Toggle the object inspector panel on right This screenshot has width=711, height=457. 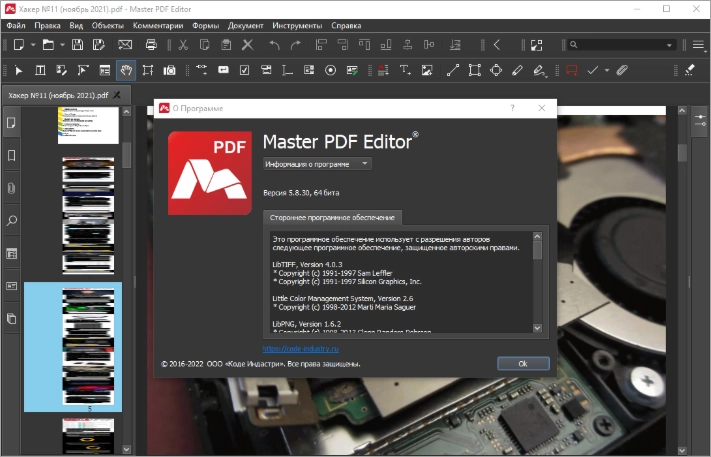click(700, 121)
